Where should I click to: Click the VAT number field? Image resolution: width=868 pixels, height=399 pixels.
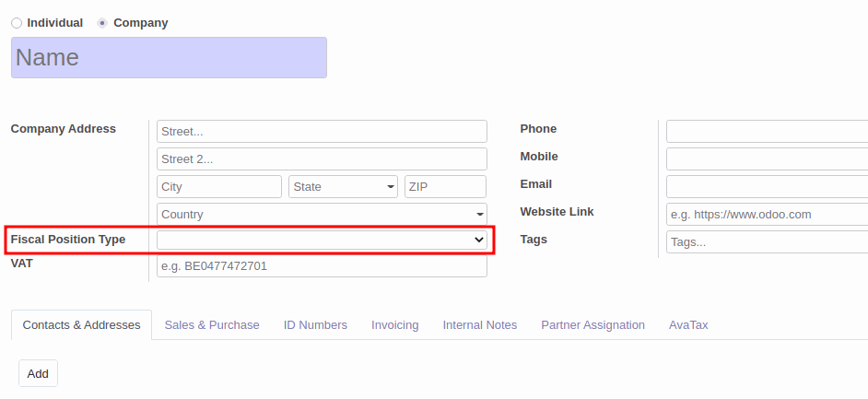click(322, 266)
